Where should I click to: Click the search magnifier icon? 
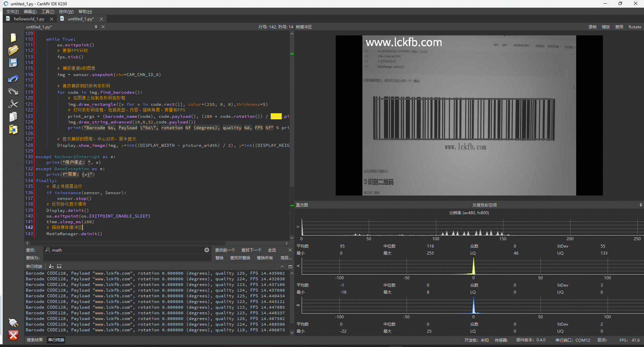48,250
